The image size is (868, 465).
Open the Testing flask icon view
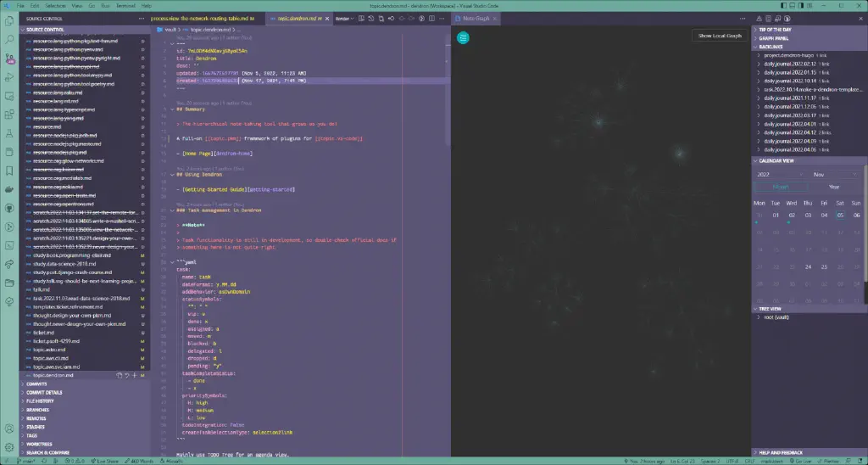click(8, 133)
